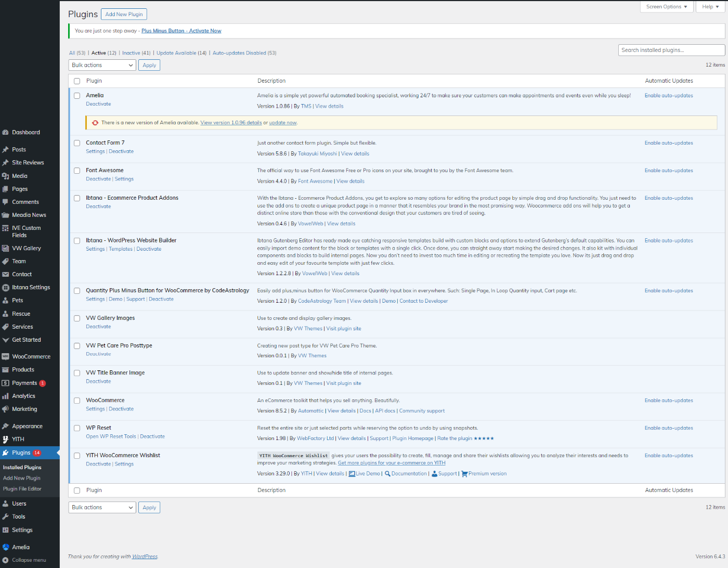Viewport: 728px width, 568px height.
Task: Click the Marketing megaphone icon
Action: 6,409
